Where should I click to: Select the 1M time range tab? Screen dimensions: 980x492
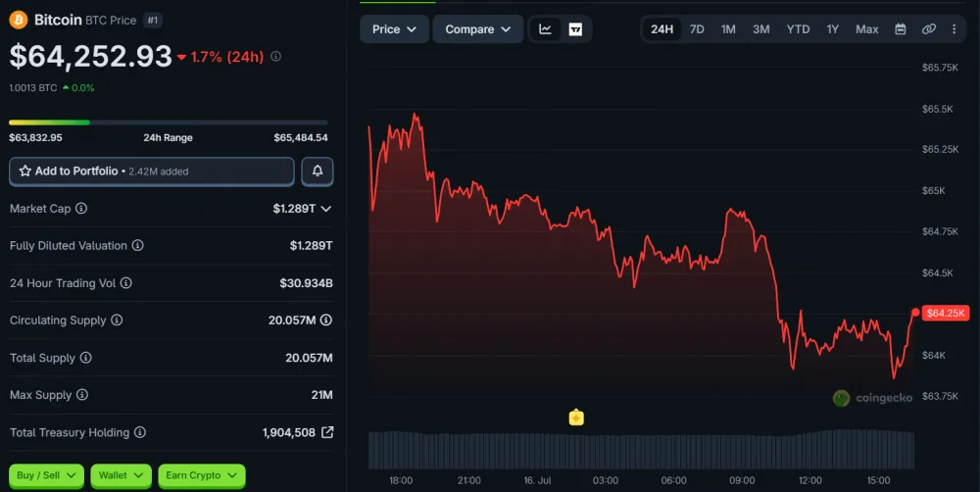728,29
